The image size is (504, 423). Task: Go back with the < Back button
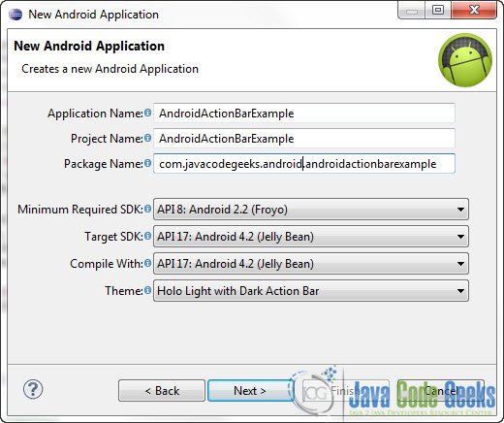click(x=162, y=391)
